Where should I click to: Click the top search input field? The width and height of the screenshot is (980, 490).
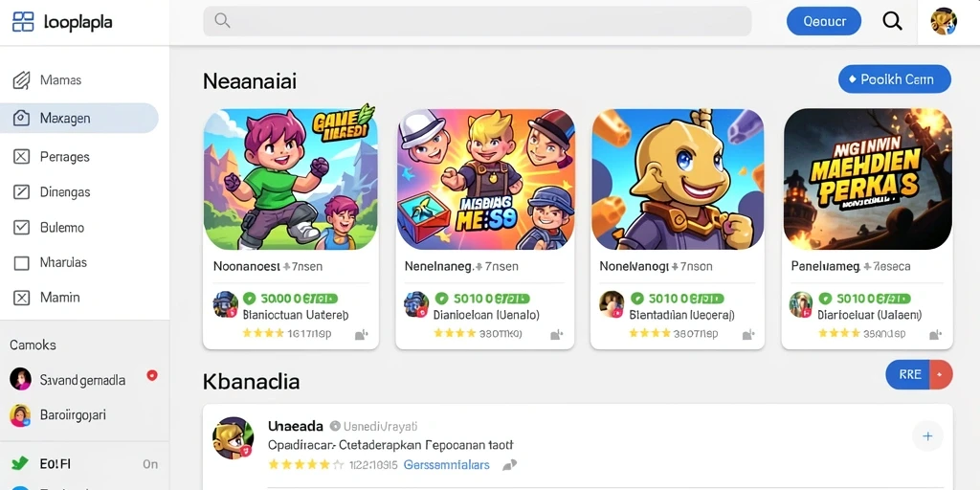[477, 21]
